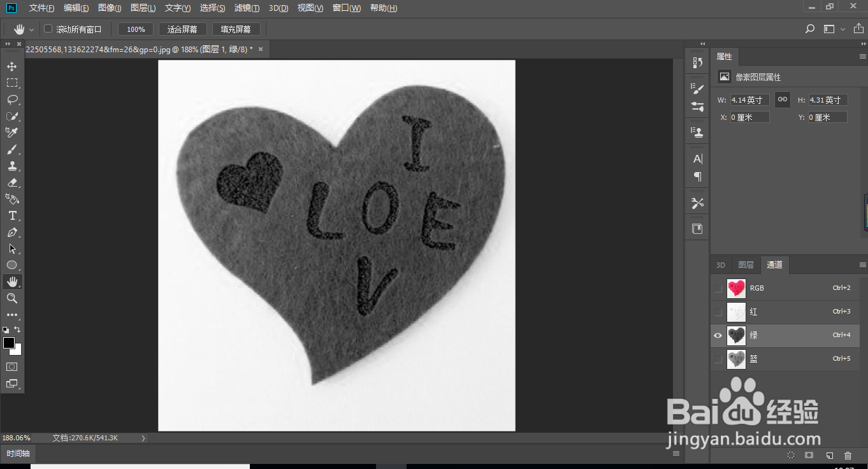Open the Hand tool preset dropdown arrow

coord(32,30)
